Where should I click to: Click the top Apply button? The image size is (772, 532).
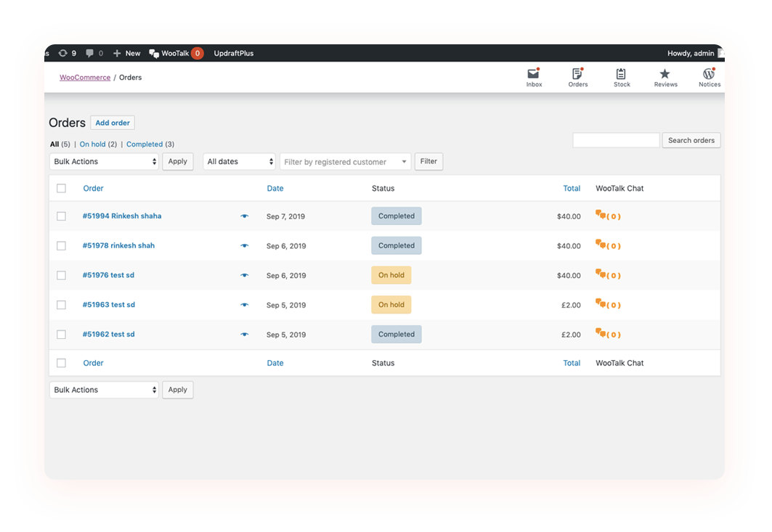[x=178, y=161]
